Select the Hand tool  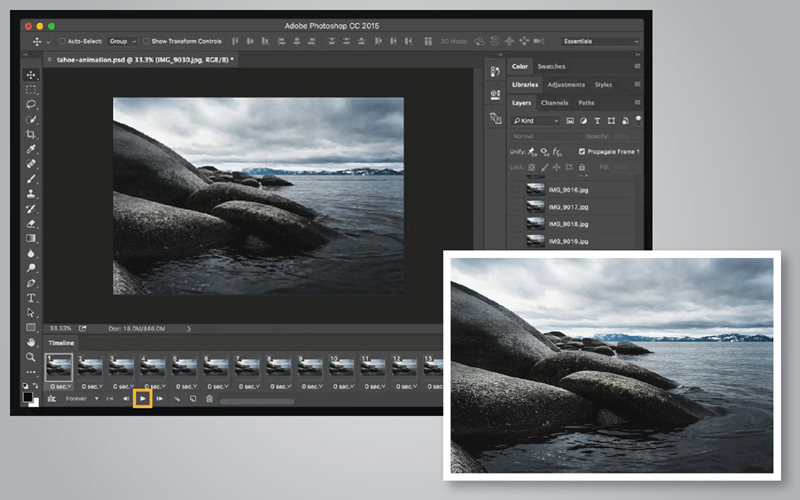click(31, 342)
